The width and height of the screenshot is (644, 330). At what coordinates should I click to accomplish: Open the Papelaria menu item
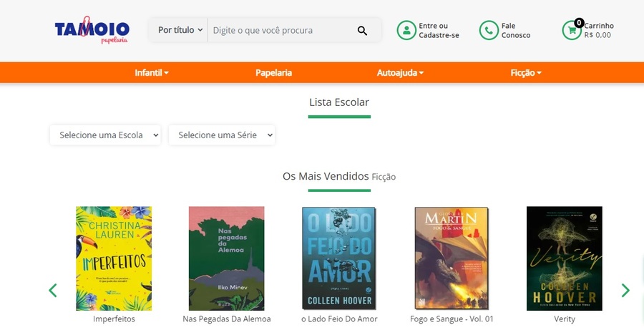[x=273, y=73]
